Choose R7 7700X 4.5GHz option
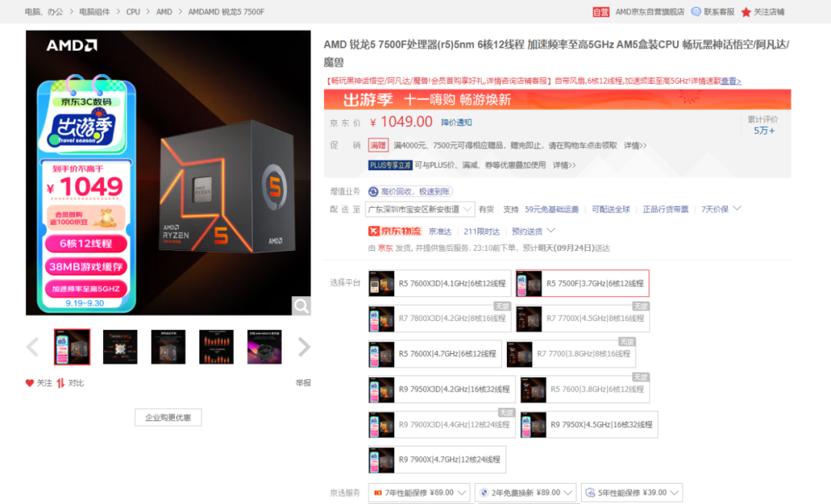Screen dimensions: 831x504 582,319
